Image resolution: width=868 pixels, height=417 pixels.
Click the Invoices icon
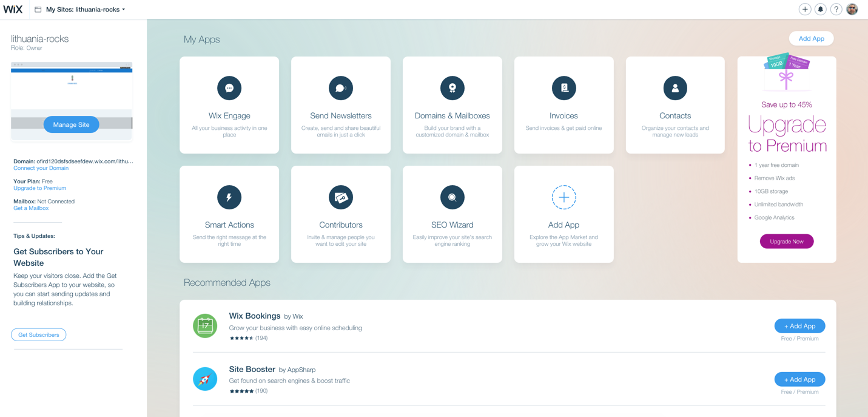point(564,88)
